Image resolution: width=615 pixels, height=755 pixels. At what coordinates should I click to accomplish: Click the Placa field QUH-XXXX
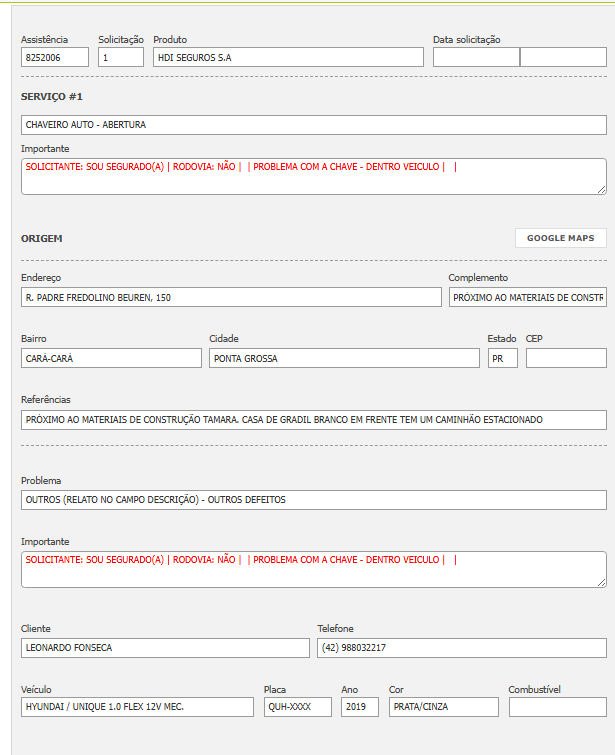[x=297, y=707]
